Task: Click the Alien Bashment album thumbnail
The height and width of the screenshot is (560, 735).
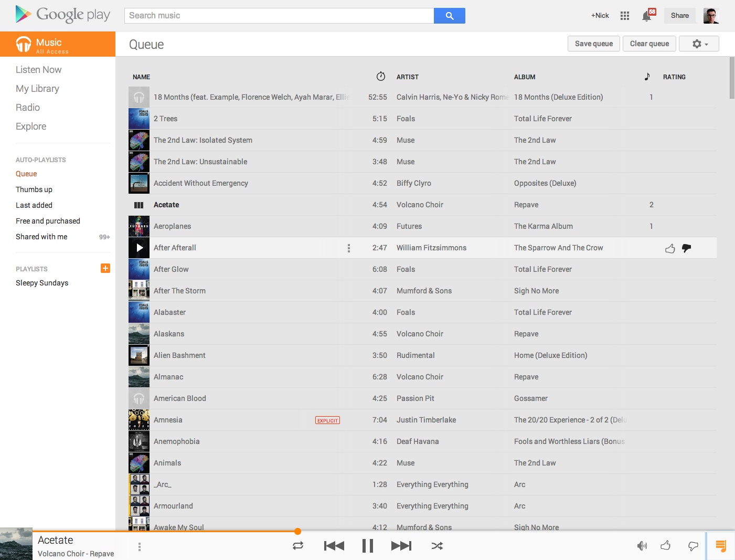Action: tap(139, 355)
